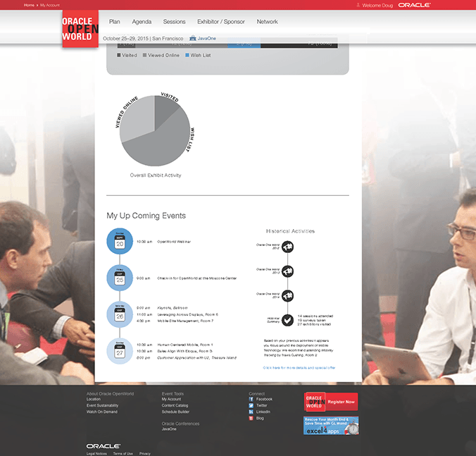The height and width of the screenshot is (456, 476).
Task: Click the more details and special offer link
Action: pyautogui.click(x=299, y=368)
